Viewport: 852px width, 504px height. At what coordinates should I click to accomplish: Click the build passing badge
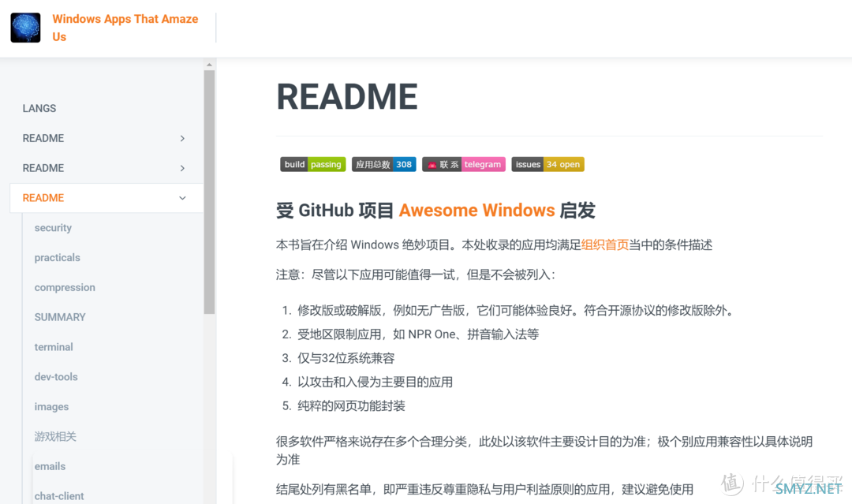(x=313, y=165)
